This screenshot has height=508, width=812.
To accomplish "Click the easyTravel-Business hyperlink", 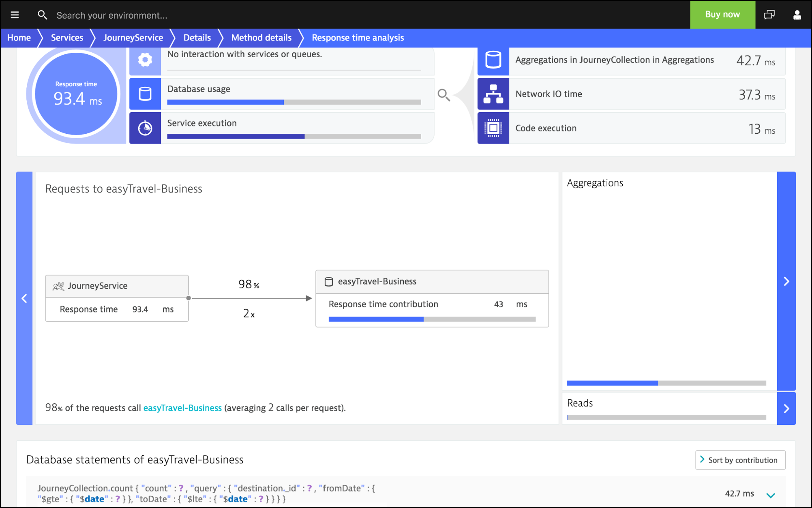I will click(x=182, y=408).
